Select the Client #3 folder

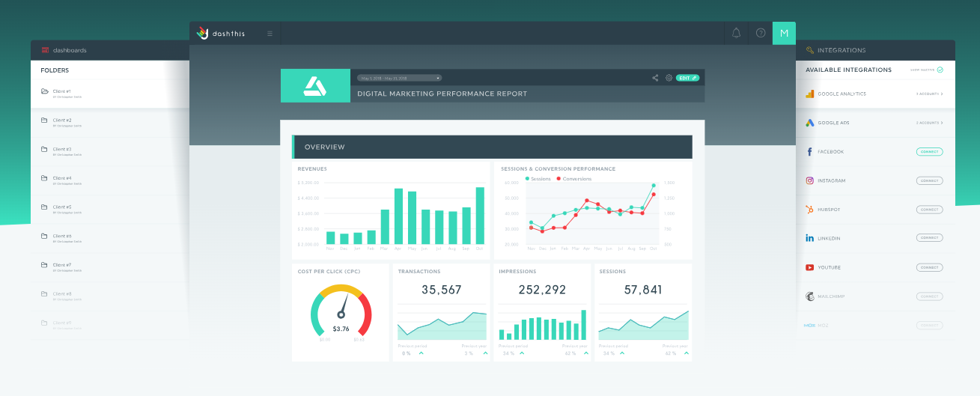61,150
